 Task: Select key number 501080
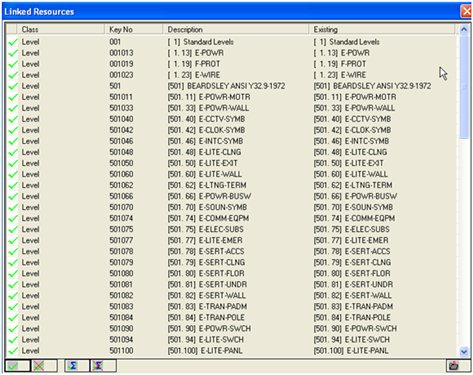(x=121, y=273)
